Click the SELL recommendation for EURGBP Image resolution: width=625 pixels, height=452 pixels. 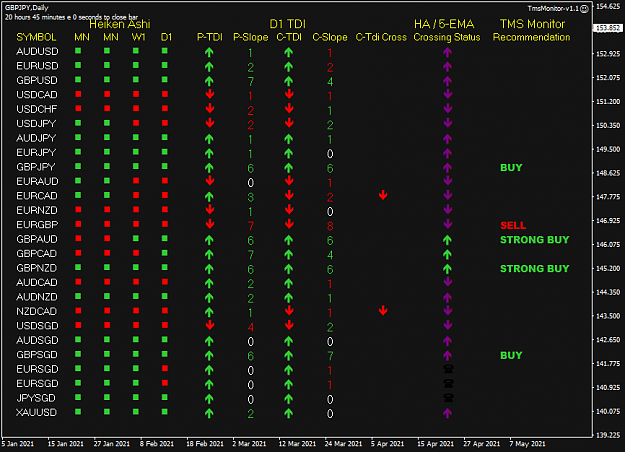[x=513, y=225]
